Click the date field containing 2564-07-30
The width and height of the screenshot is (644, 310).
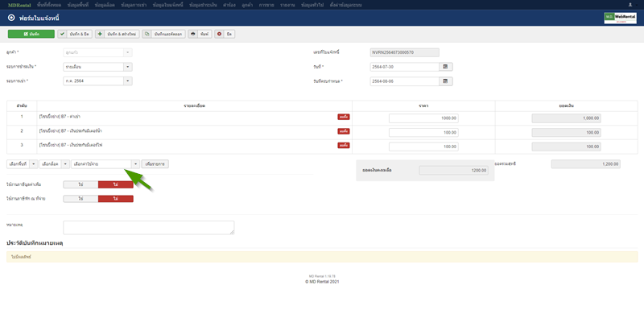(x=405, y=67)
